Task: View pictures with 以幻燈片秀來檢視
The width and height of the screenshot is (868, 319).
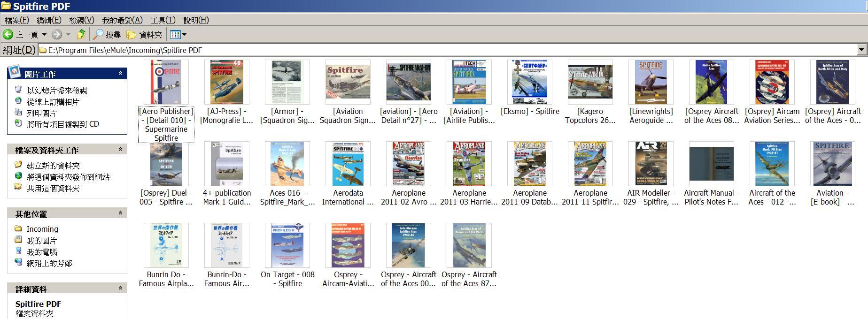Action: point(57,91)
